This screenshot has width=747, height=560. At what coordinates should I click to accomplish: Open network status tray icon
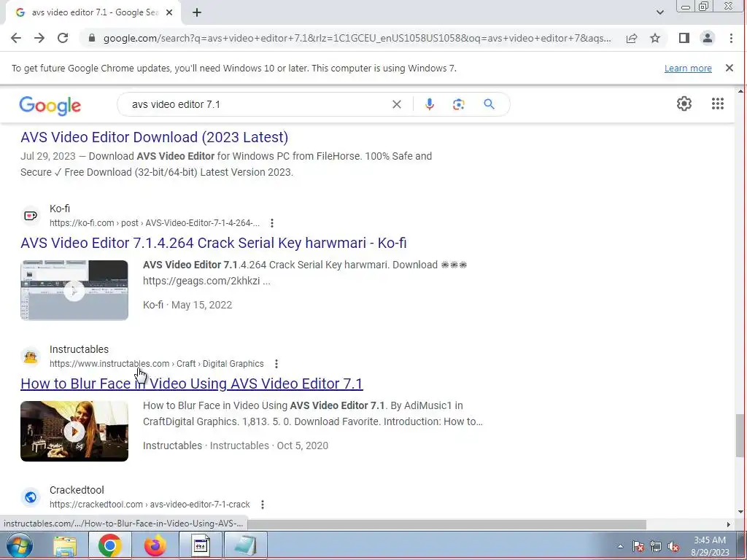656,546
